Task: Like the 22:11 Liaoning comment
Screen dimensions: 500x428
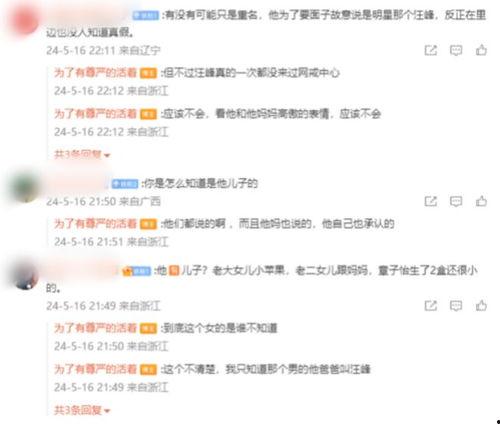Action: tap(481, 50)
